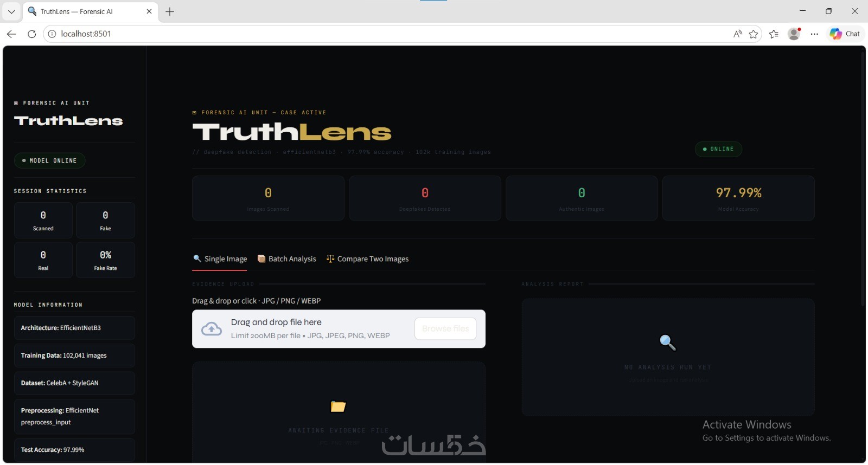The height and width of the screenshot is (465, 868).
Task: Switch to Batch Analysis tab
Action: point(287,259)
